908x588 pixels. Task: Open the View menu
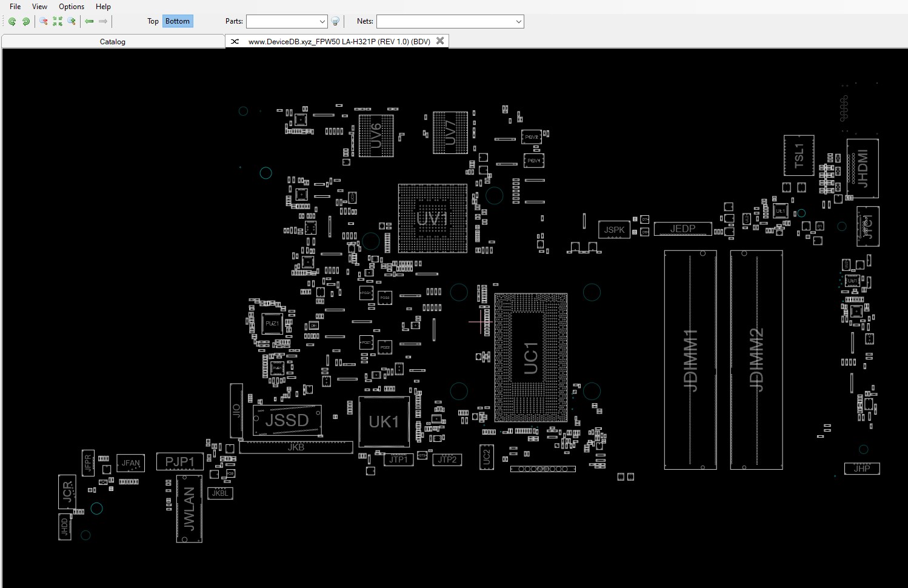39,7
